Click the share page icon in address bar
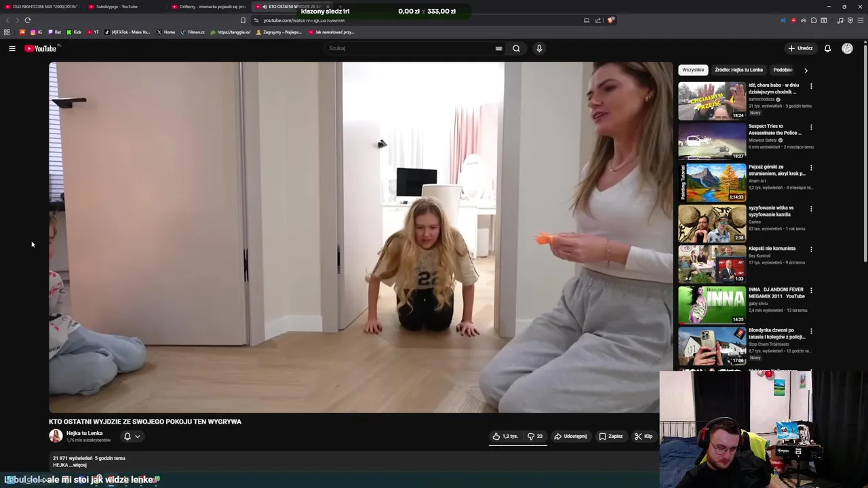868x488 pixels. [598, 20]
